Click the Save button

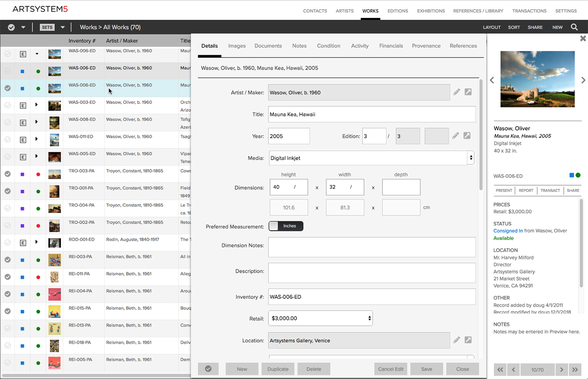pos(426,369)
